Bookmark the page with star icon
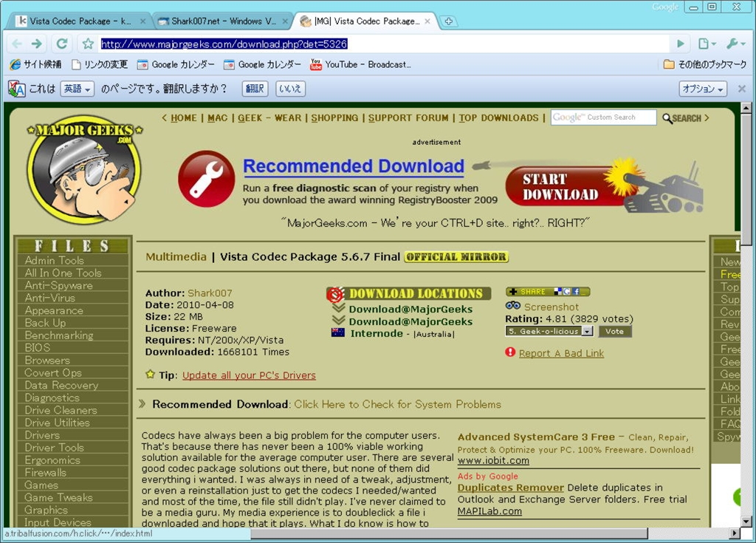The width and height of the screenshot is (756, 543). (88, 44)
